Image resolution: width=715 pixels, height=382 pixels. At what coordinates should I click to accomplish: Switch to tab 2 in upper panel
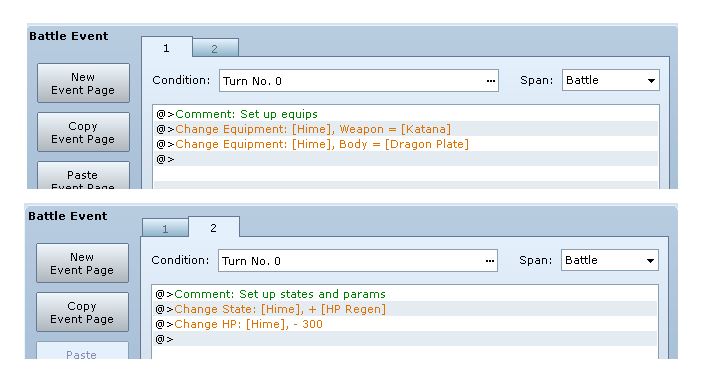(x=215, y=49)
